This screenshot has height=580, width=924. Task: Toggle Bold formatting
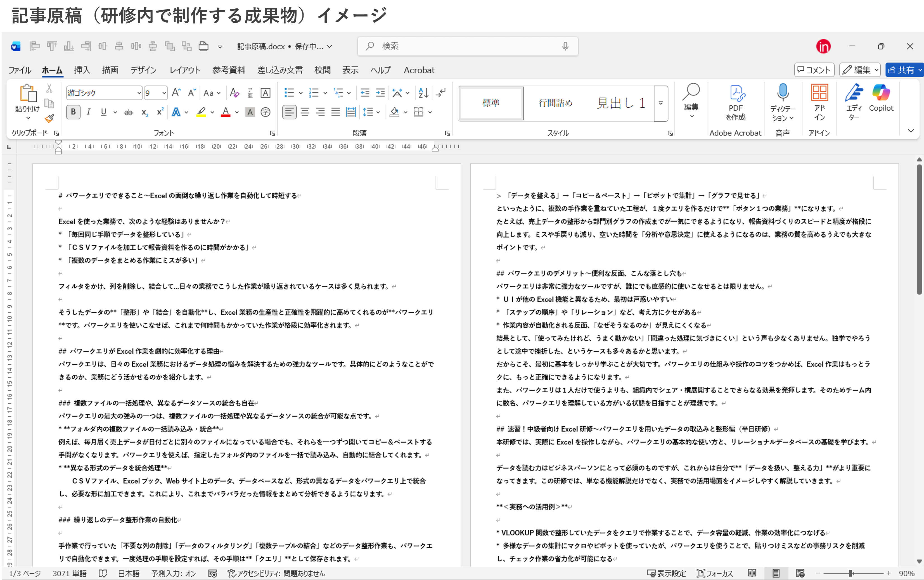(73, 112)
